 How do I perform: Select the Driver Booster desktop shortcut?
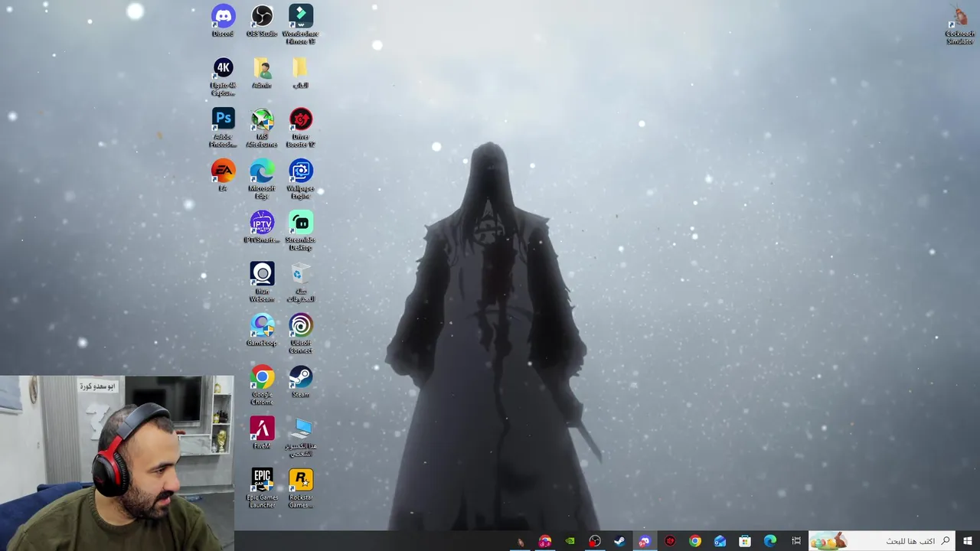(301, 128)
